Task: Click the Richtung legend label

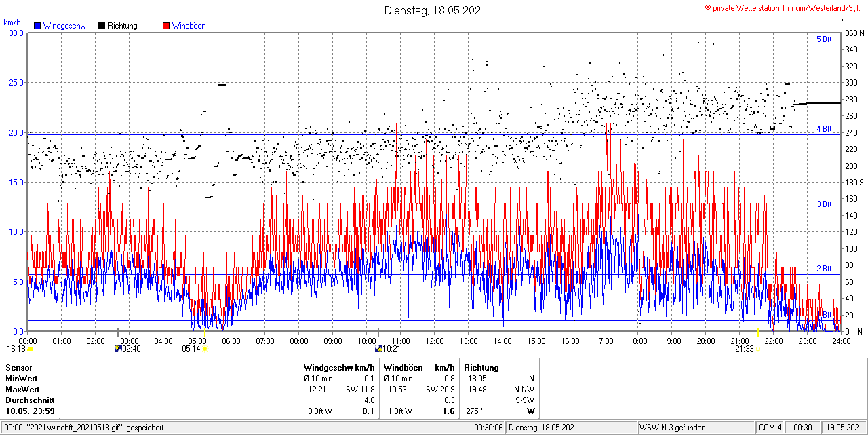Action: (122, 26)
